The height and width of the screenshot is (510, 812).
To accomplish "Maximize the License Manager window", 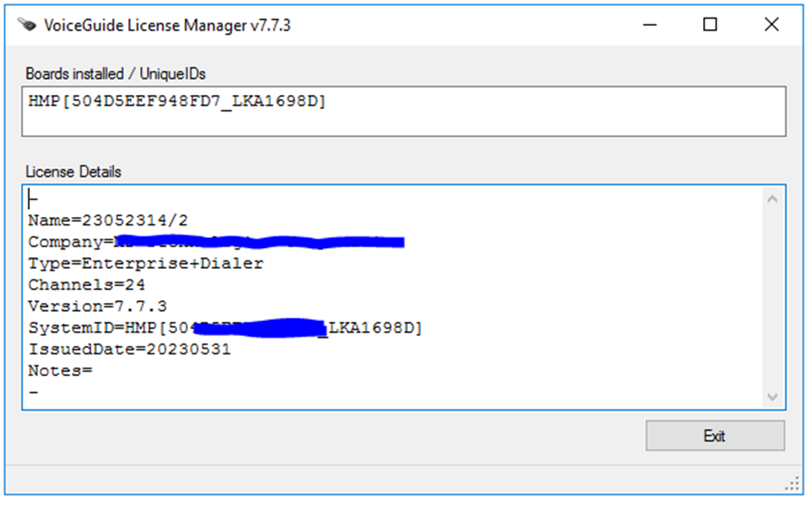I will (x=710, y=25).
